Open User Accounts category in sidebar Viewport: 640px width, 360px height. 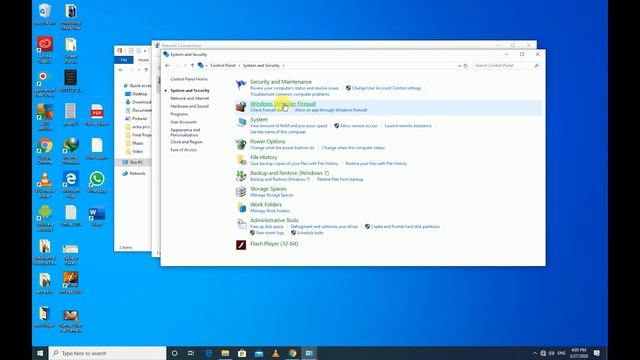[x=184, y=122]
